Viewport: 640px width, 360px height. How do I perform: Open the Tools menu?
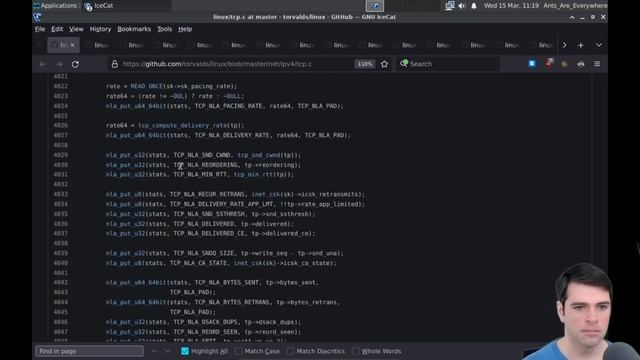click(164, 29)
